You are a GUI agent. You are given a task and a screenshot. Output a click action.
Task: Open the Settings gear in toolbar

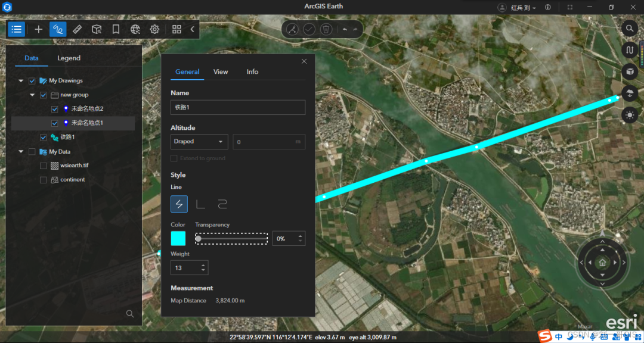point(154,29)
